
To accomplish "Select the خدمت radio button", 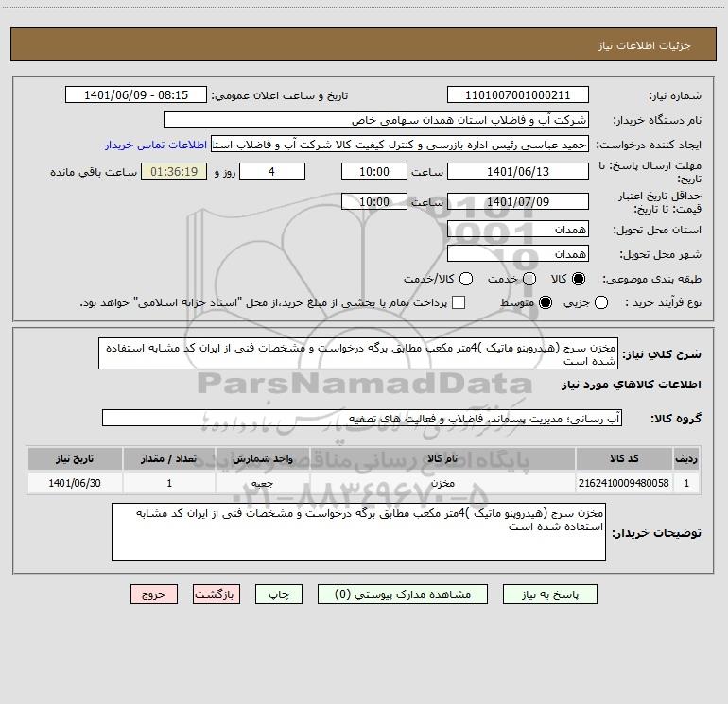I will click(x=529, y=279).
